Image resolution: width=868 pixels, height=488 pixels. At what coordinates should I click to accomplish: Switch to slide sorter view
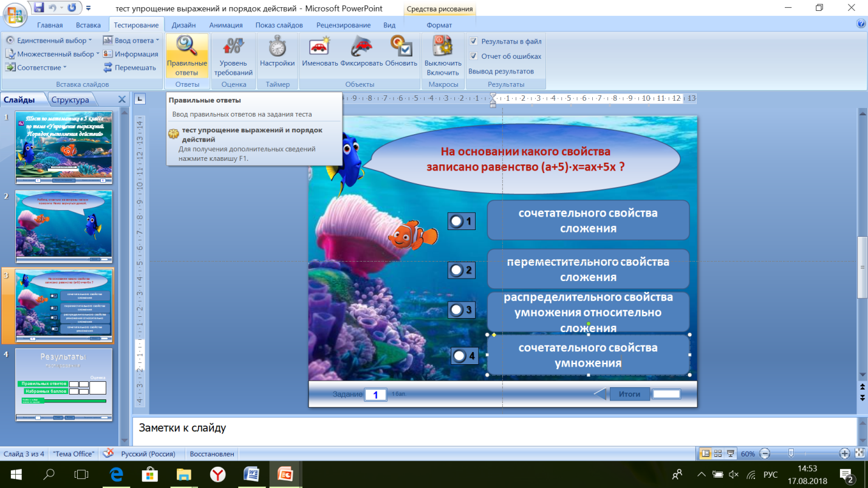[718, 453]
